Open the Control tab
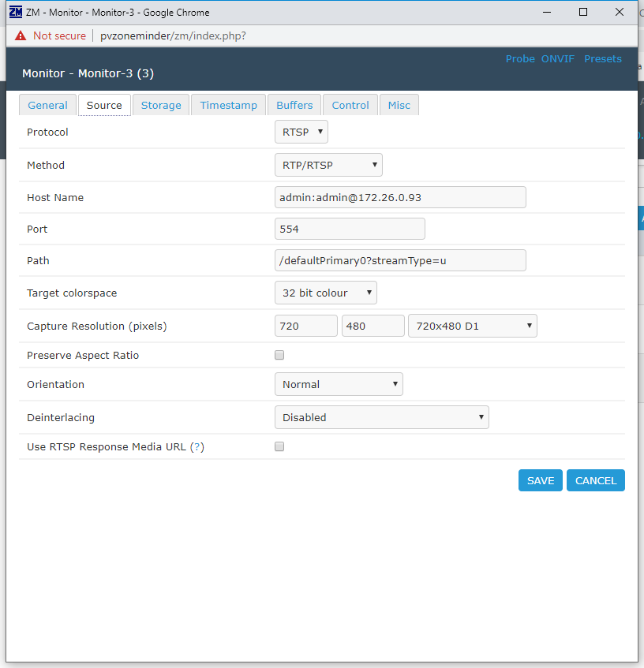Screen dimensions: 644x668 (x=350, y=105)
